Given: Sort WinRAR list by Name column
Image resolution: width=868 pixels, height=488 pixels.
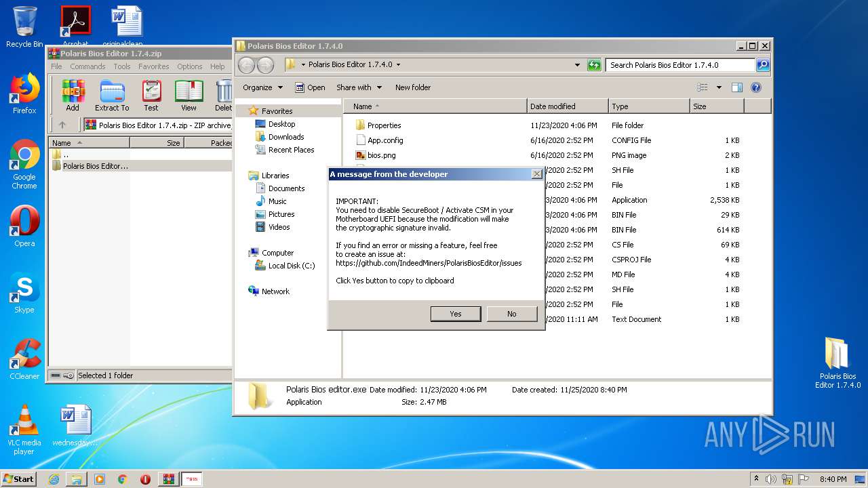Looking at the screenshot, I should (89, 143).
